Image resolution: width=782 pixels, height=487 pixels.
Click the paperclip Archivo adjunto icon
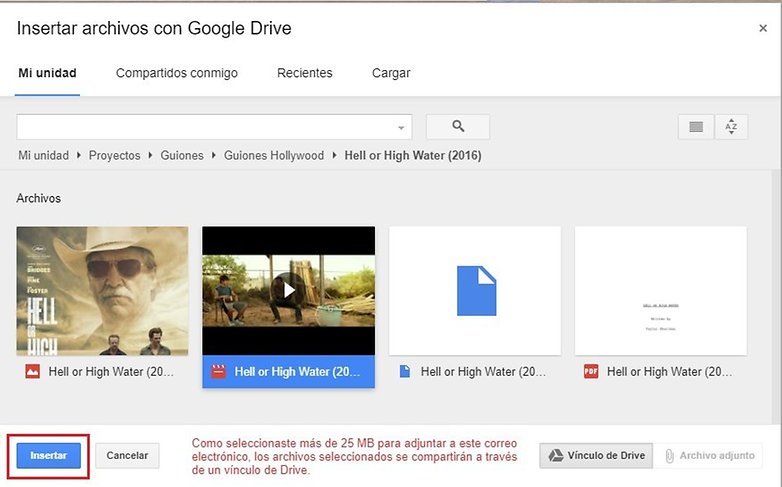pos(669,456)
